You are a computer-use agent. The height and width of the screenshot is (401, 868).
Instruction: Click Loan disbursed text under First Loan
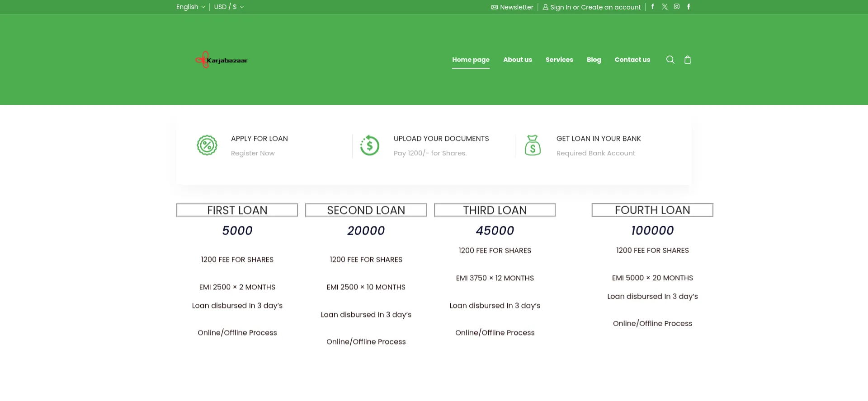(x=237, y=306)
